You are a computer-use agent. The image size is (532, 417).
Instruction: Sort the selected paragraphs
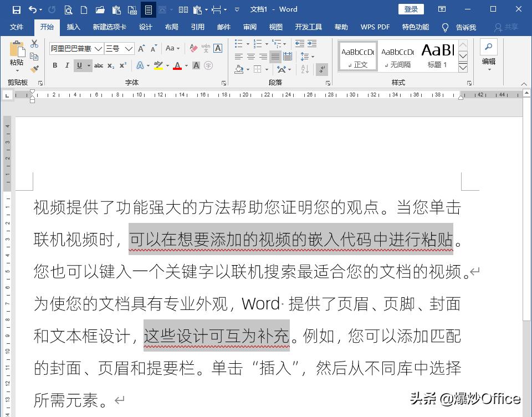(304, 69)
